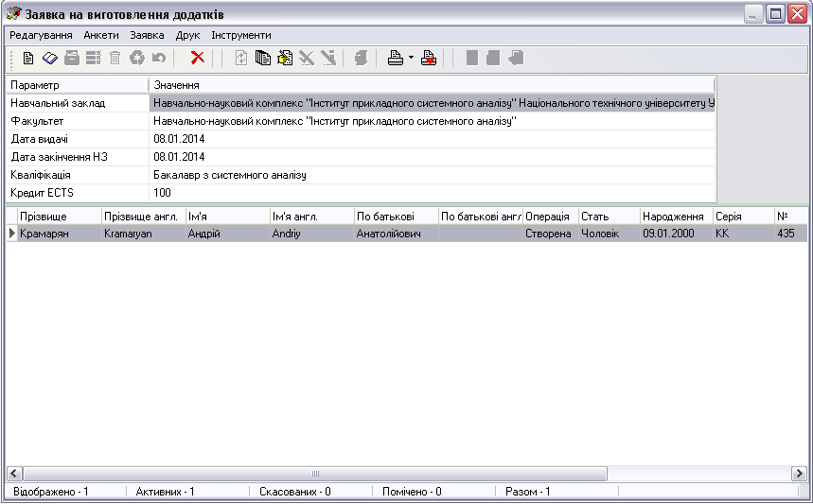Click the stacked pages copy icon

coord(263,58)
